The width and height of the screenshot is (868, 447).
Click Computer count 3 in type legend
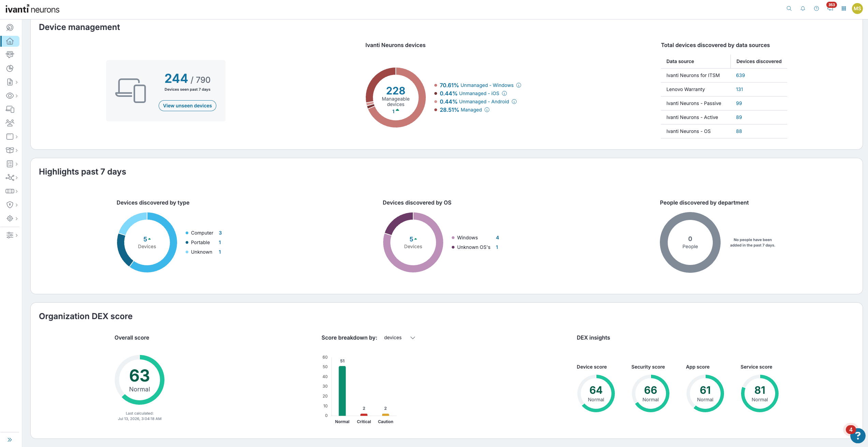tap(220, 233)
